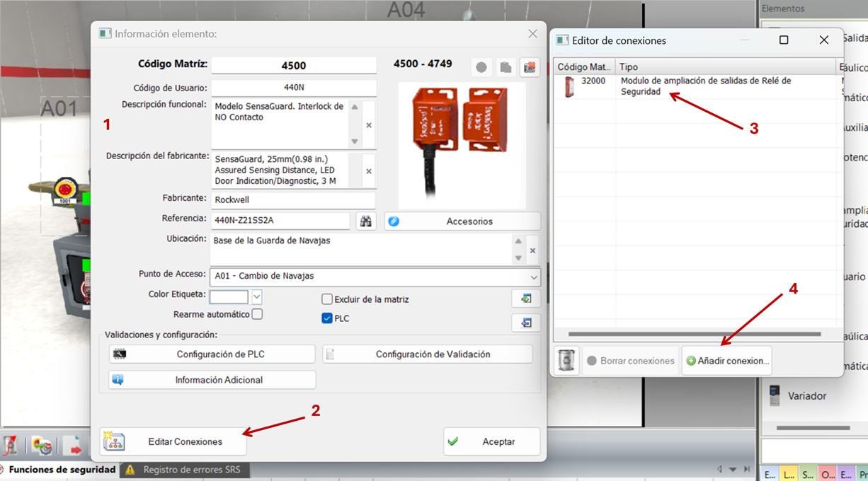The width and height of the screenshot is (868, 481).
Task: Click the warning triangle icon on Registro de errores SRS
Action: point(130,470)
